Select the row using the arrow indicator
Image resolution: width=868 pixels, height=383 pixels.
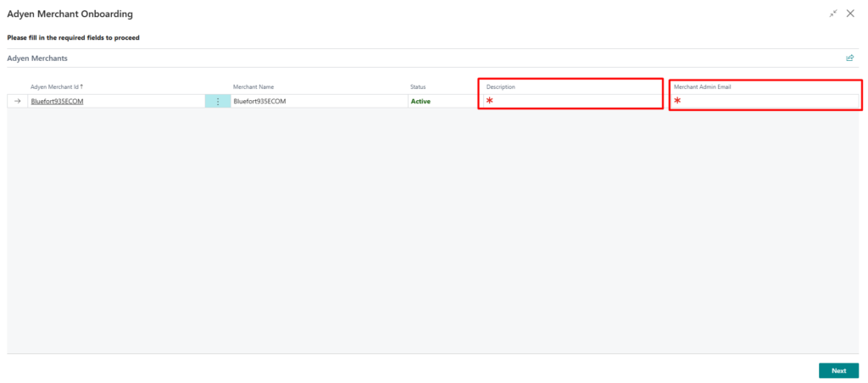tap(18, 102)
